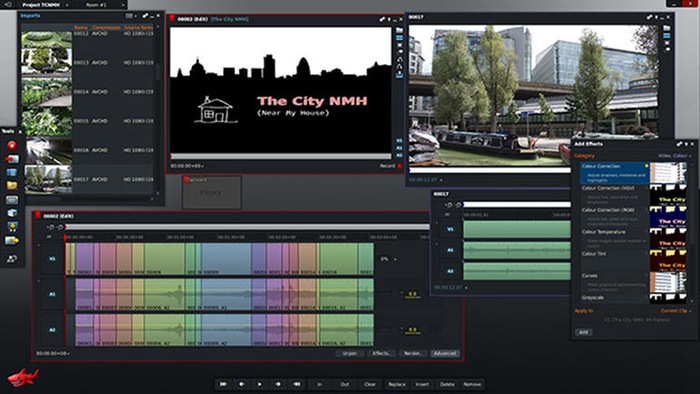Screen dimensions: 700x394
Task: Click the Render button under the timeline
Action: pyautogui.click(x=413, y=353)
